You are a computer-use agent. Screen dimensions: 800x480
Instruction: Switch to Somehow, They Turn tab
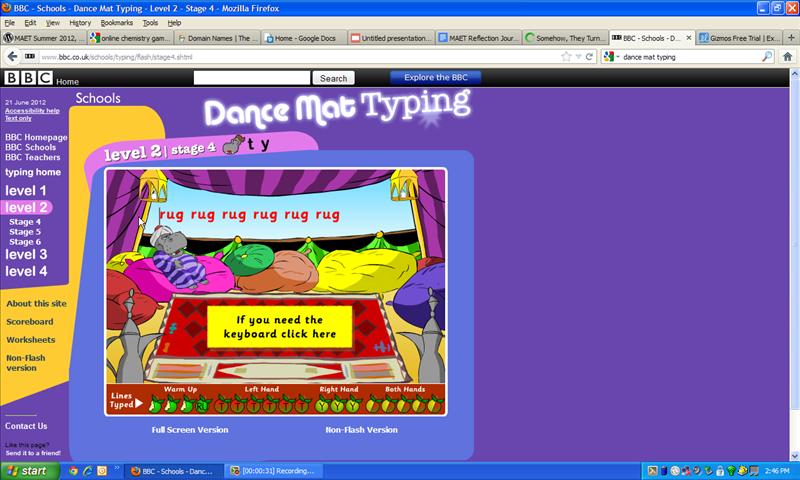click(564, 38)
